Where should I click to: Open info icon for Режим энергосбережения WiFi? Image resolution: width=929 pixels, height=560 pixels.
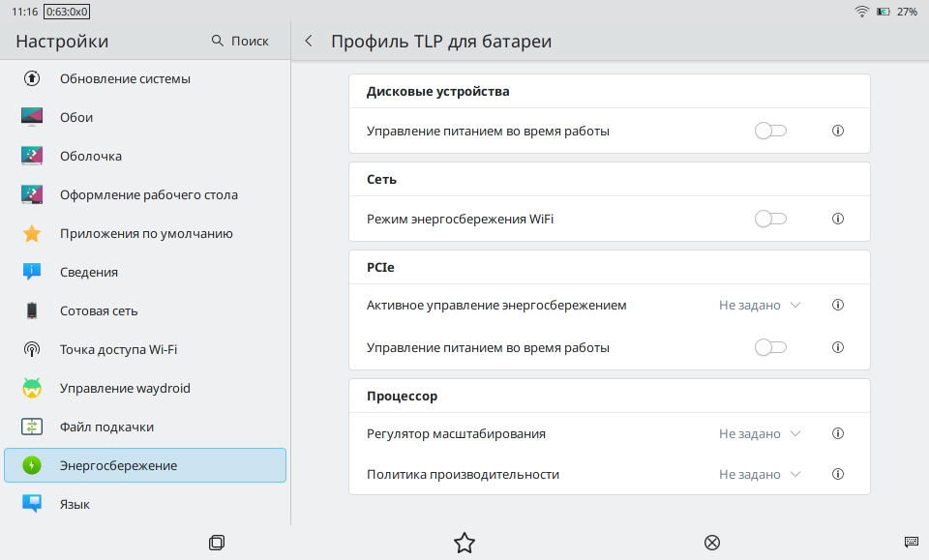pyautogui.click(x=838, y=219)
